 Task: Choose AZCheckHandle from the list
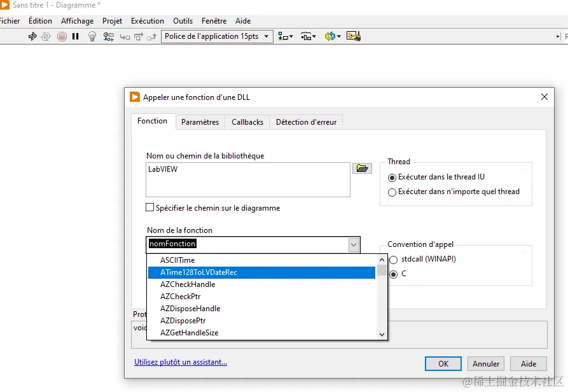pos(261,284)
